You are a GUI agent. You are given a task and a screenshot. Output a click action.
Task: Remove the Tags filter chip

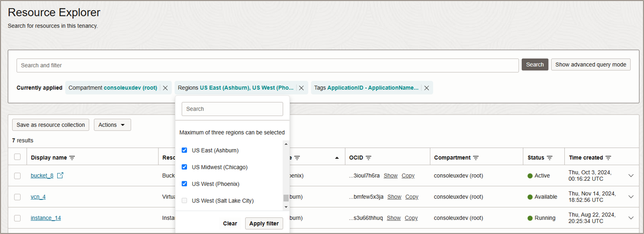coord(426,88)
